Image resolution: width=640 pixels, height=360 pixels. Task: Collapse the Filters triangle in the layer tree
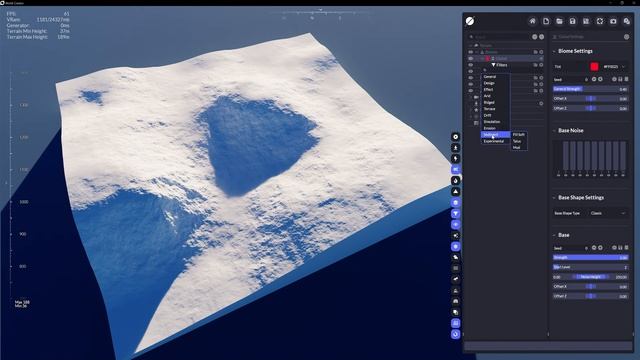[x=493, y=65]
